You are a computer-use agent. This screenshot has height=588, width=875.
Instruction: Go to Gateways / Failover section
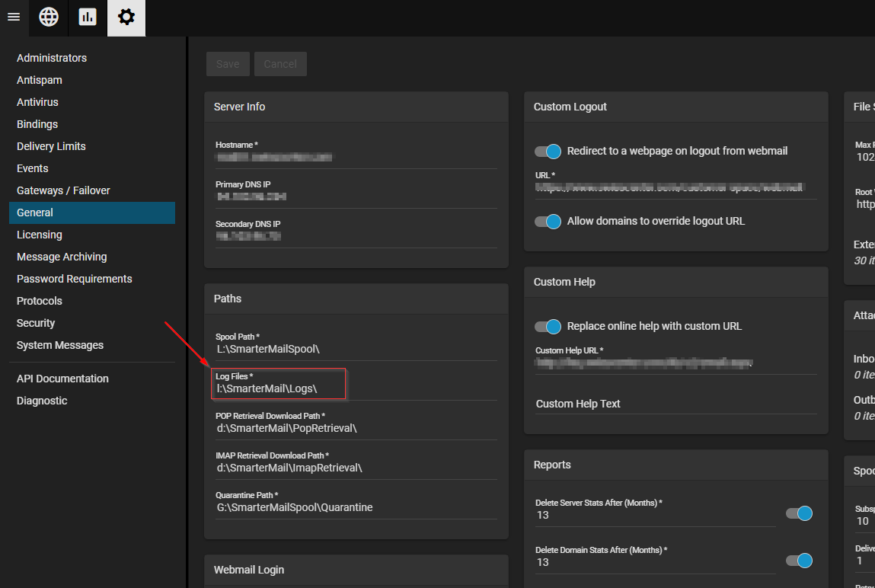[63, 190]
